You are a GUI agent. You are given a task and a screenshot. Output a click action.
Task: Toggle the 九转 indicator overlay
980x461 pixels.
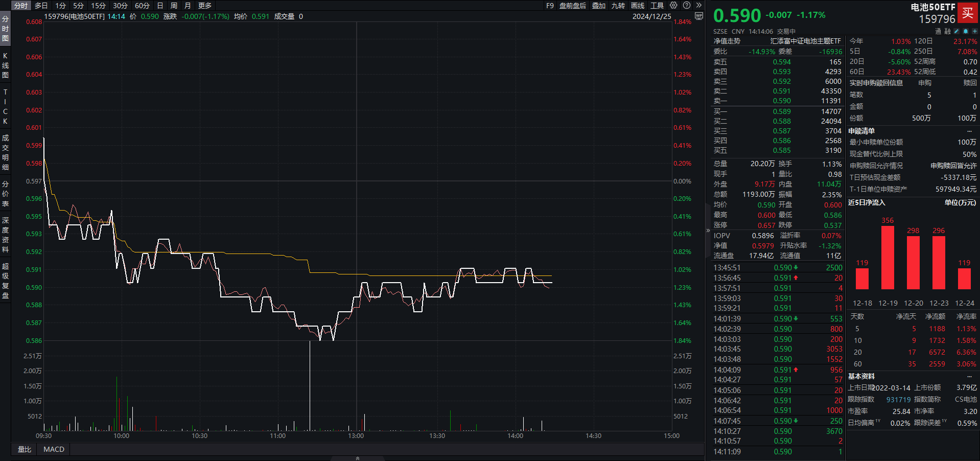tap(618, 6)
